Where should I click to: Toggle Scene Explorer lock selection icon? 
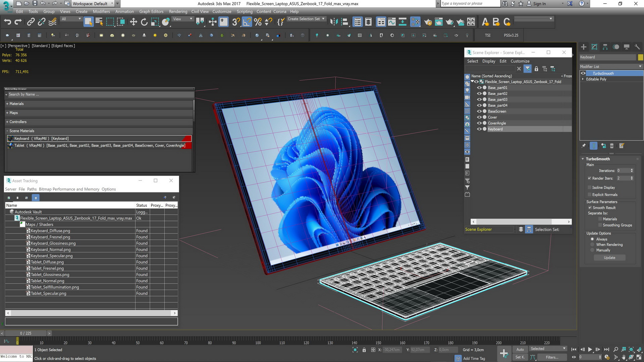coord(536,69)
